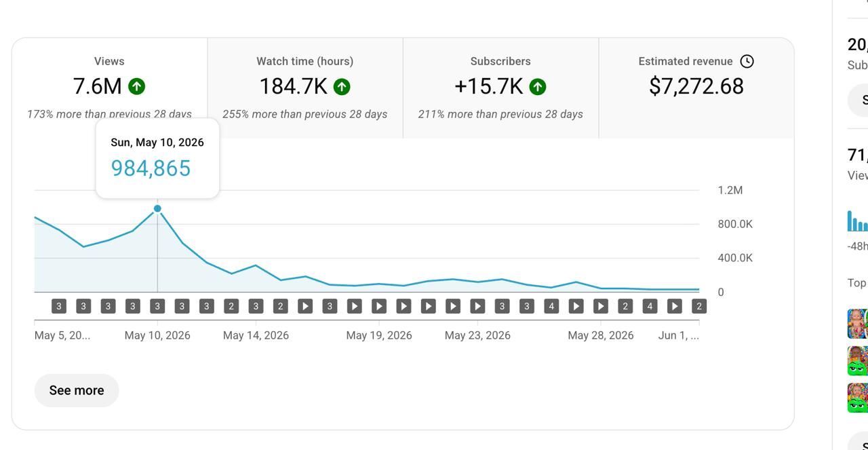The width and height of the screenshot is (868, 450).
Task: Open the 2-video marker above the Jun 1 label
Action: click(699, 306)
